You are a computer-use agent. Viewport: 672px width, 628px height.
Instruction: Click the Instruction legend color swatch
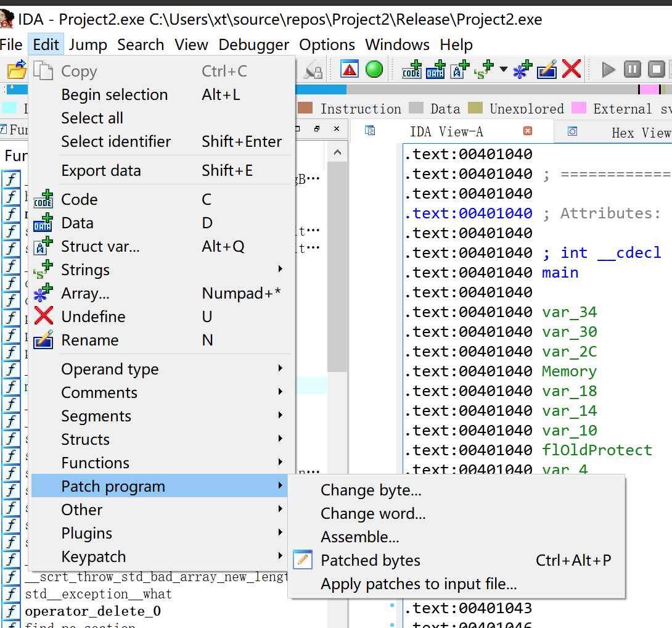[305, 108]
